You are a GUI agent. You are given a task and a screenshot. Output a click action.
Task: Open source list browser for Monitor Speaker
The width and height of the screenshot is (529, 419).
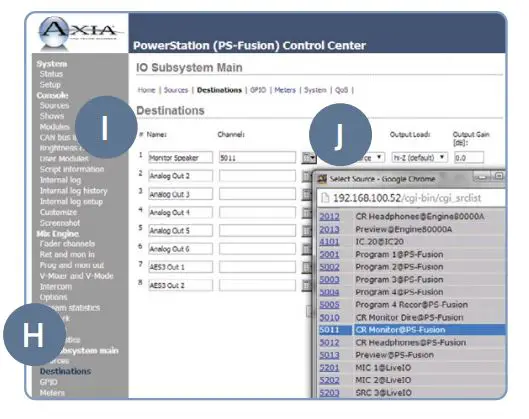point(309,158)
